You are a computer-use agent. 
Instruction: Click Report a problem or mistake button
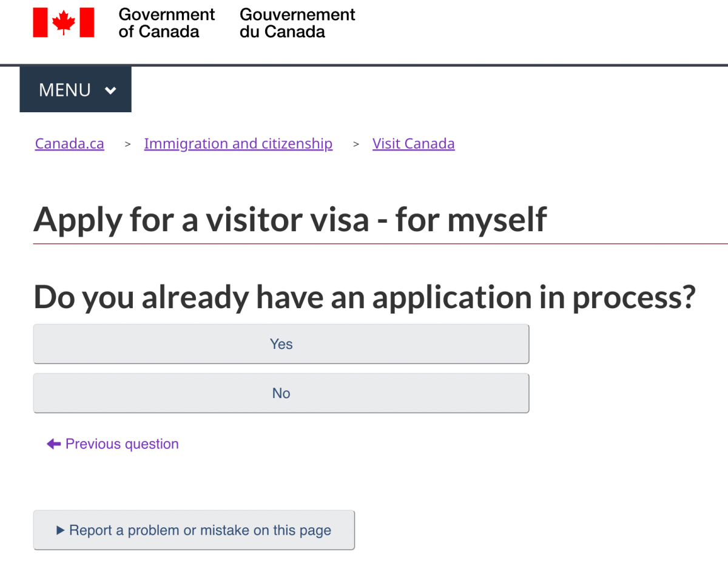point(194,530)
